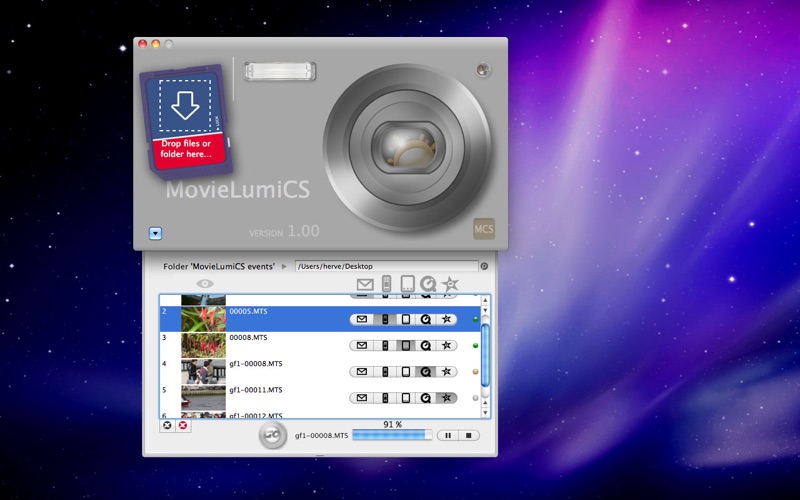Start conversion with the GO button
Image resolution: width=800 pixels, height=500 pixels.
pos(272,435)
